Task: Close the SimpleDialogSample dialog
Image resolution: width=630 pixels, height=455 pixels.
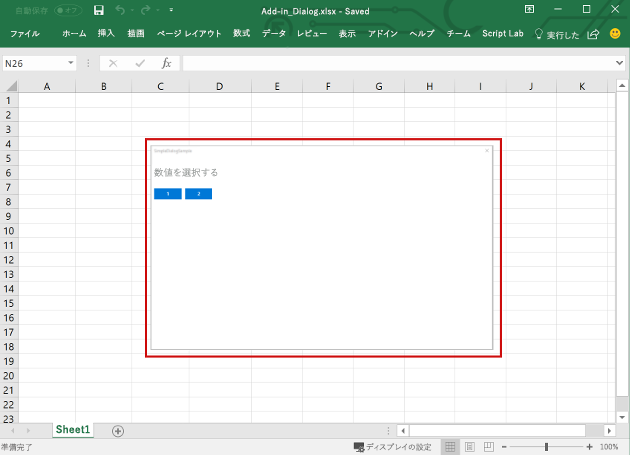Action: tap(487, 151)
